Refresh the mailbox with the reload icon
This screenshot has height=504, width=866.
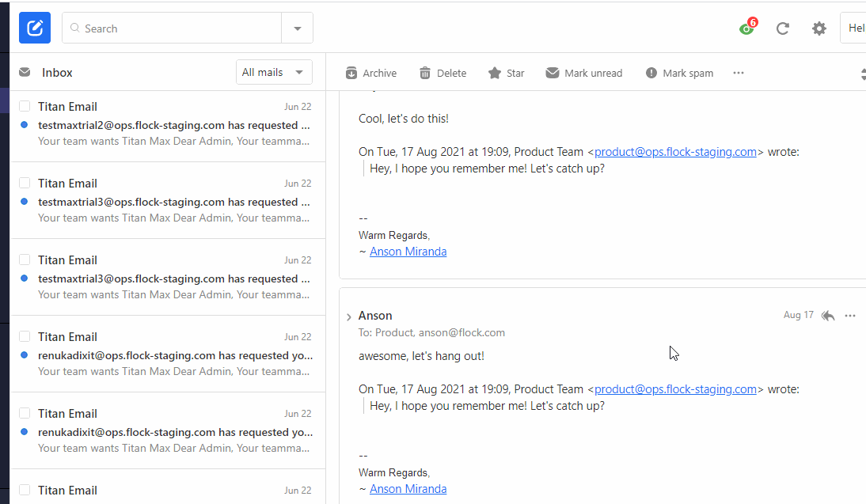(783, 28)
